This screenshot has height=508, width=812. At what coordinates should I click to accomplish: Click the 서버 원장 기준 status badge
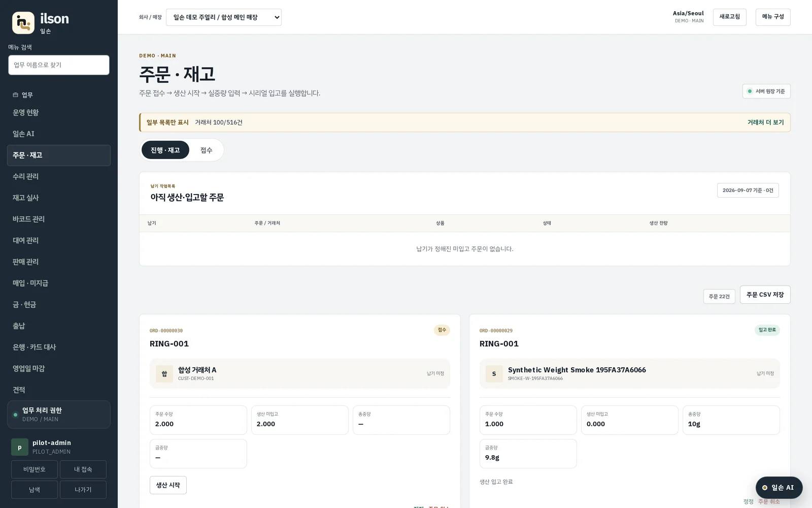tap(766, 91)
